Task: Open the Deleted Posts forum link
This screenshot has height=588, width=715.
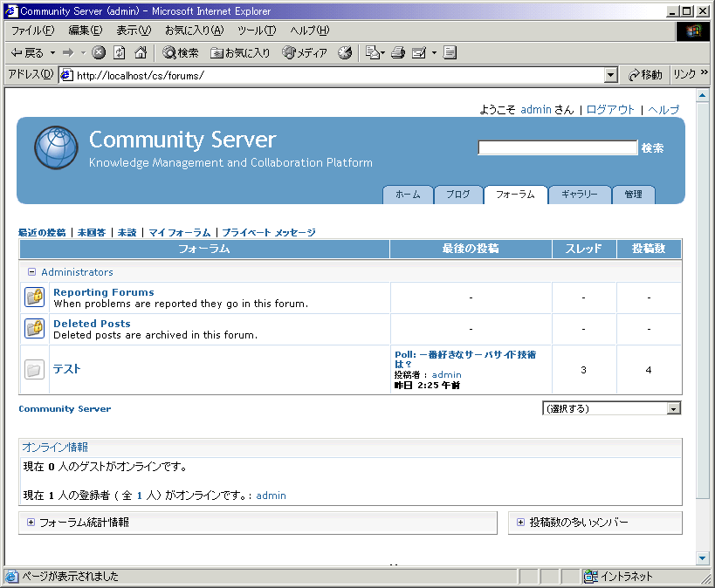Action: (92, 324)
